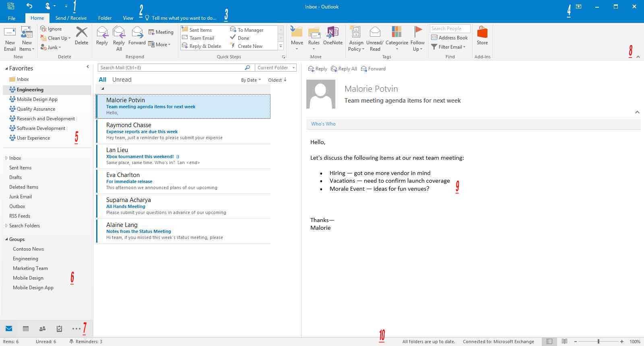The width and height of the screenshot is (644, 346).
Task: Open the Store add-ins
Action: [482, 36]
